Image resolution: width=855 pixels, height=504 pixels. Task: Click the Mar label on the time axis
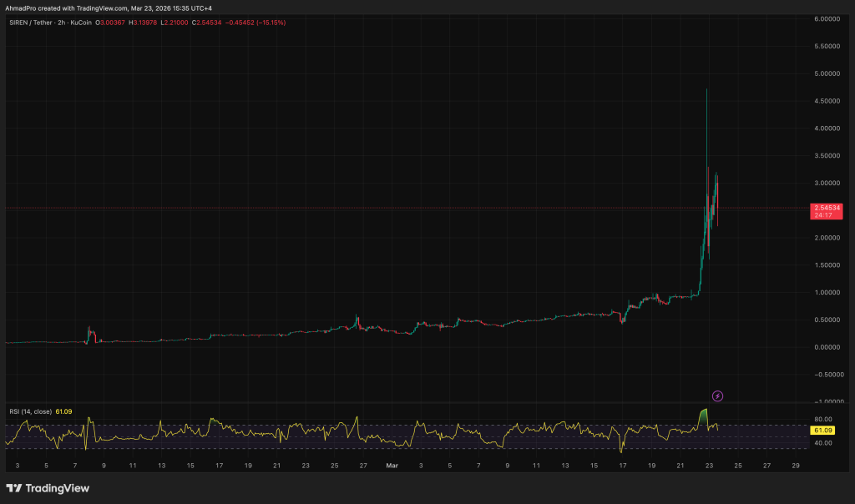click(x=392, y=466)
